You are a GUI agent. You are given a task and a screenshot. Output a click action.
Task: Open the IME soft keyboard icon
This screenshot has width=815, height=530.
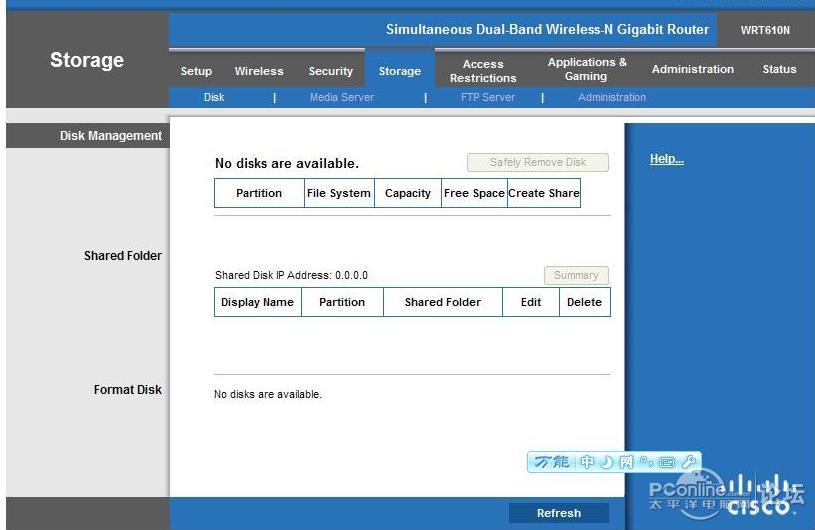tap(667, 462)
